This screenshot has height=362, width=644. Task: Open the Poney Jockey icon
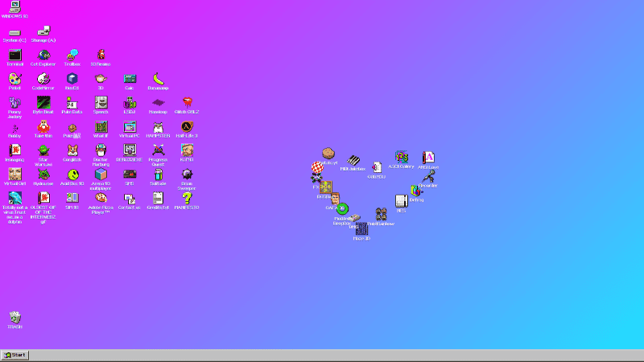point(14,103)
